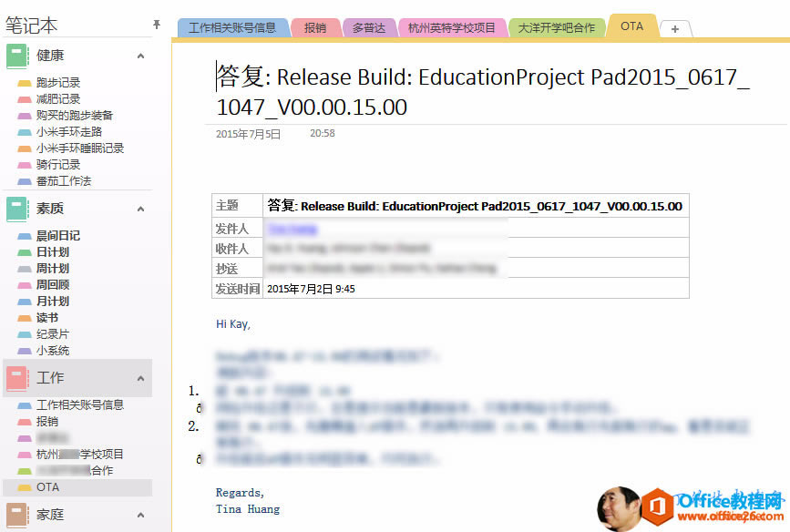Viewport: 790px width, 532px height.
Task: Click the blurred sender link in 发件人 row
Action: [292, 230]
